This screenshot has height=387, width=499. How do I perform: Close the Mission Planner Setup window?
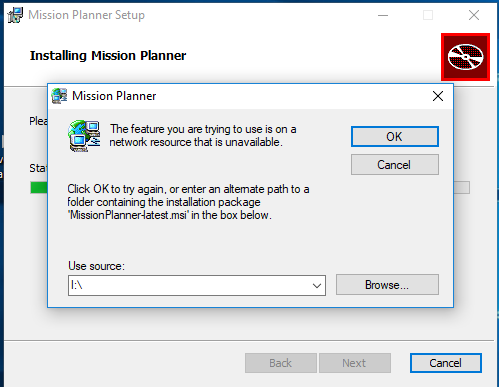tap(474, 15)
